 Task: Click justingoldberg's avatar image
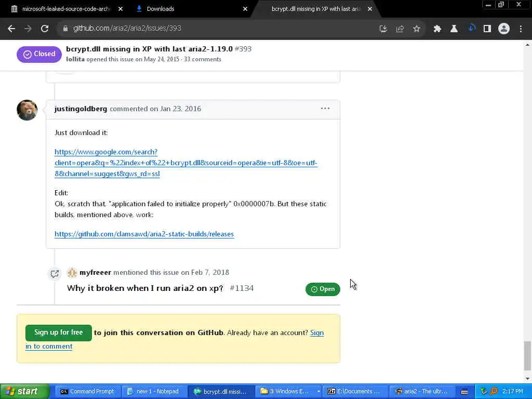[x=27, y=110]
